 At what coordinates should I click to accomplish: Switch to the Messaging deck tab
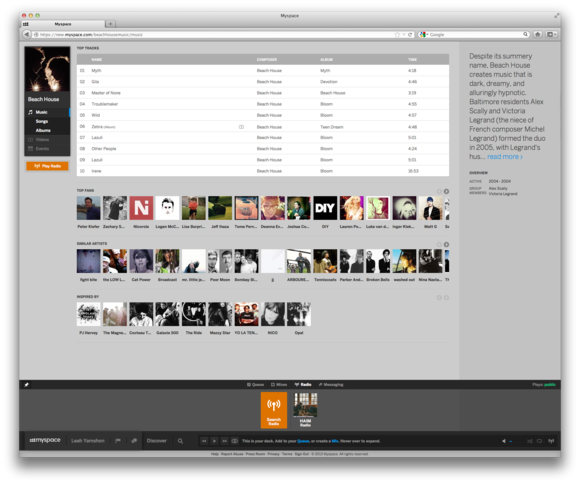tap(331, 385)
